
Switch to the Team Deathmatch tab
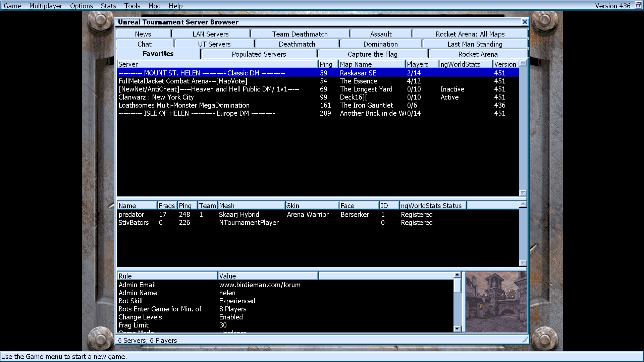300,34
